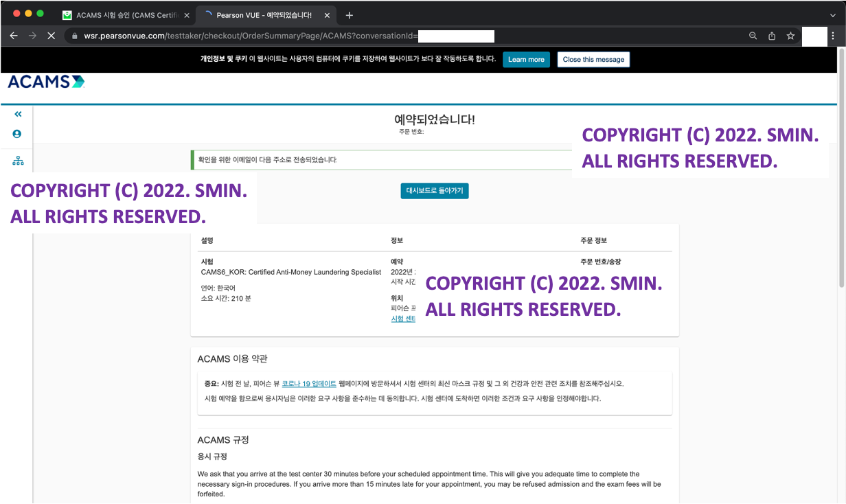The width and height of the screenshot is (846, 504).
Task: Close the Pearson VUE tab
Action: [327, 15]
